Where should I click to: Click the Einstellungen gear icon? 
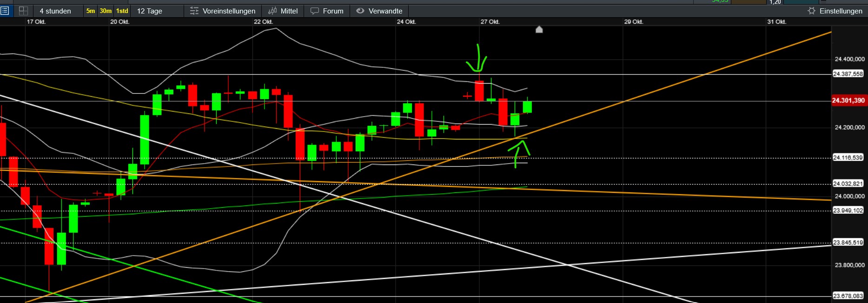(x=811, y=11)
